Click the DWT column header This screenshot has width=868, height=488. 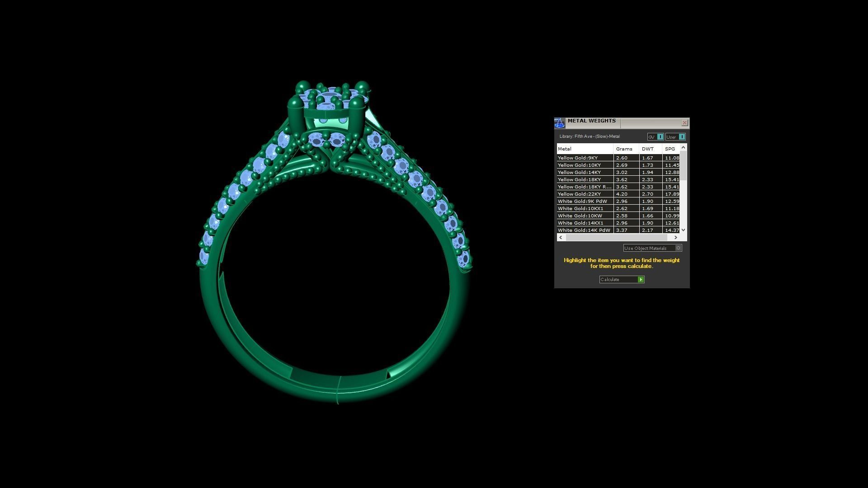(651, 149)
